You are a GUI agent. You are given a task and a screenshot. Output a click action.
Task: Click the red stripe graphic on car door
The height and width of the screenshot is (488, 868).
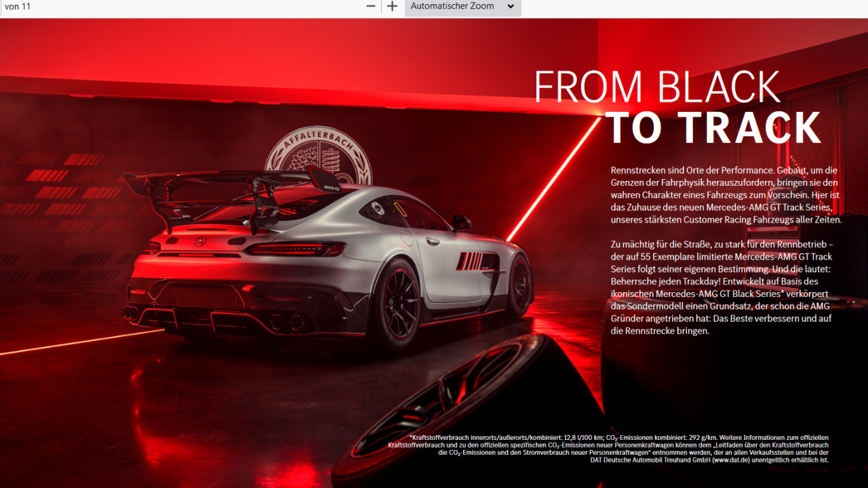tap(469, 261)
